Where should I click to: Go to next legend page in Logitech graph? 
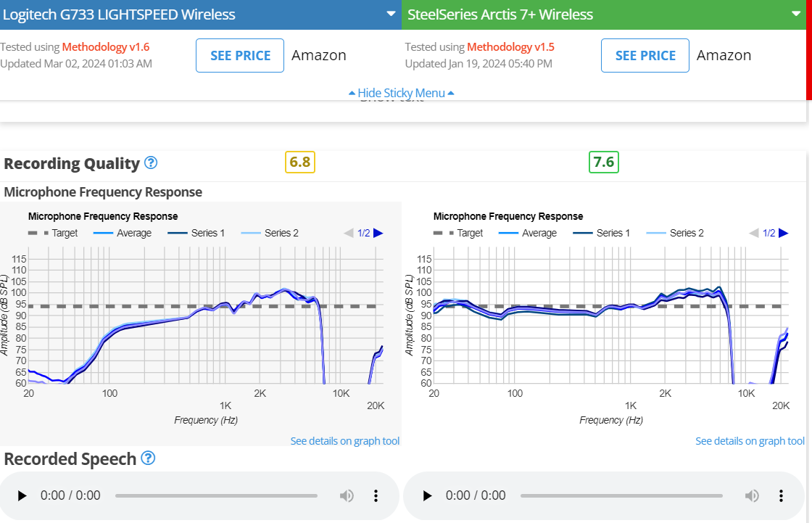[378, 234]
